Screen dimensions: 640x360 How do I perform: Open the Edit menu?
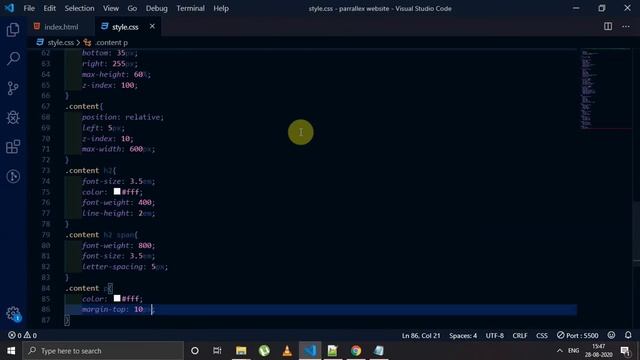coord(49,8)
